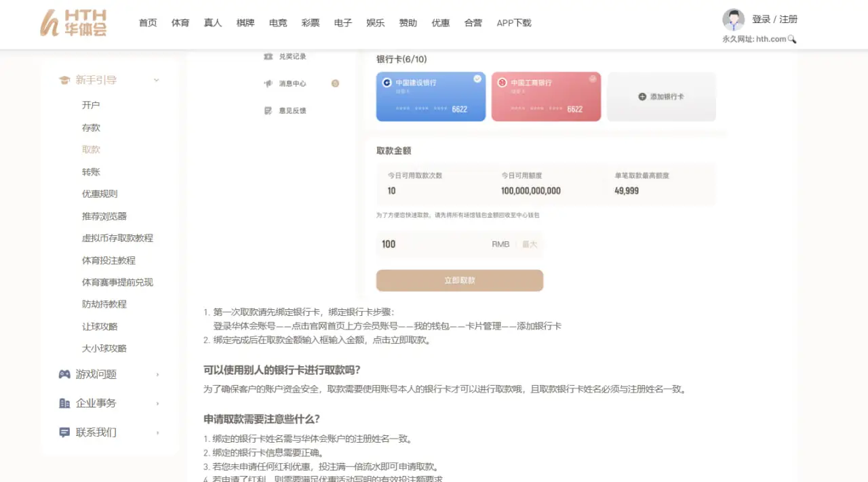Screen dimensions: 868x482
Task: Click the HTH 华体会 logo
Action: [x=74, y=23]
